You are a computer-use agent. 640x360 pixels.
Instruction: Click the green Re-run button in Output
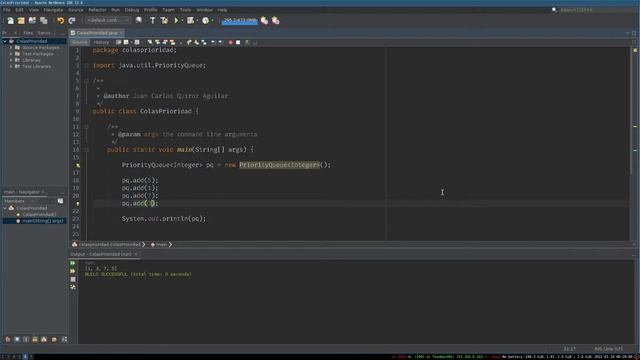pos(73,263)
